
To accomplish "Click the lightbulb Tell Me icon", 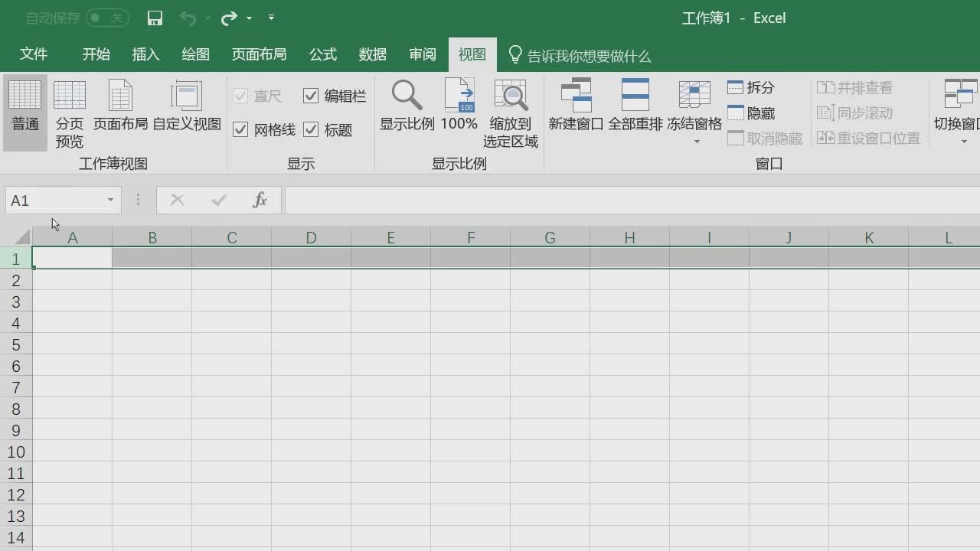I will [515, 54].
